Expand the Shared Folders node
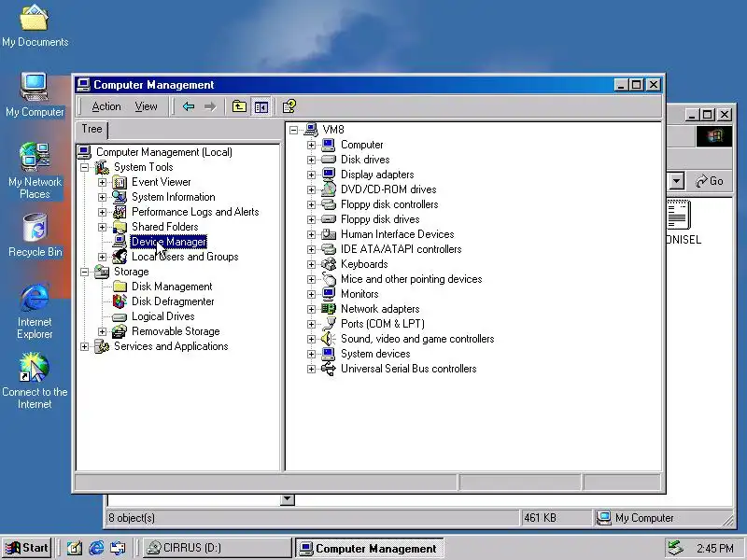747x560 pixels. coord(102,227)
